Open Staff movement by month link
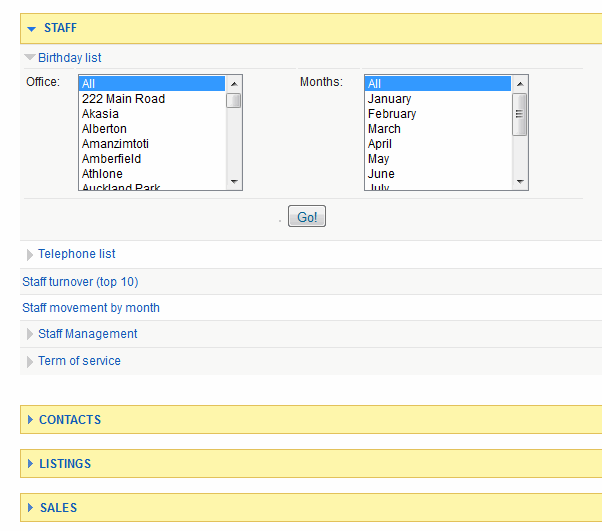602x531 pixels. (91, 308)
